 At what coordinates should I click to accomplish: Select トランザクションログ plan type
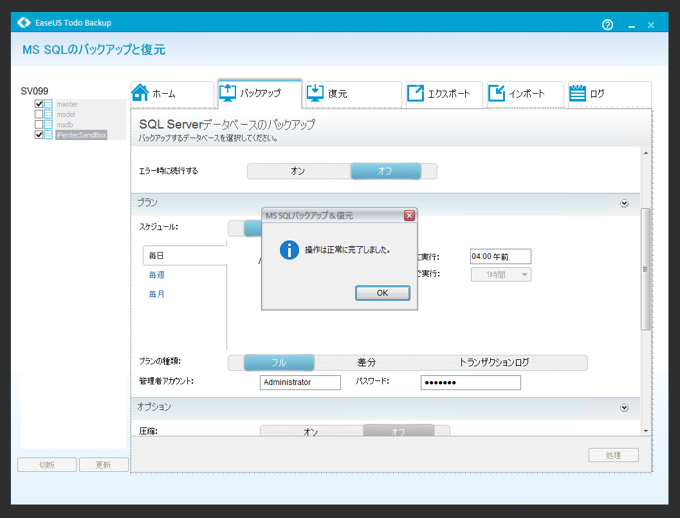coord(494,362)
